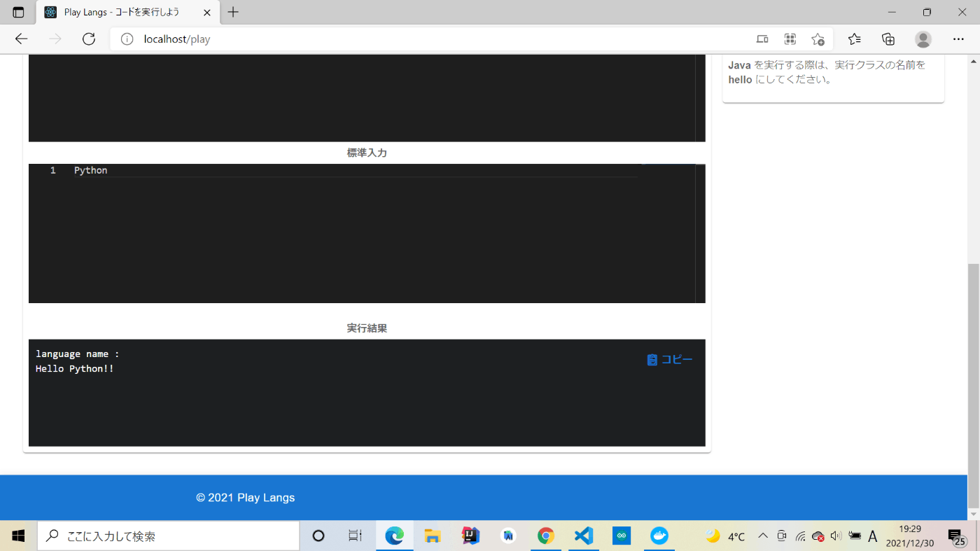
Task: Add this page to favorites with star-plus icon
Action: (x=818, y=39)
